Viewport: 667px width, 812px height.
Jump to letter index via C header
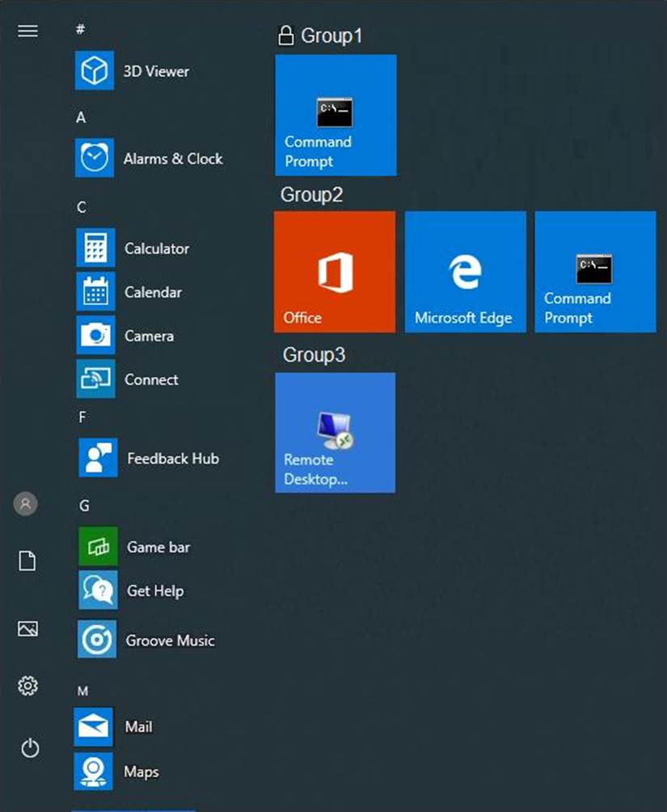pyautogui.click(x=81, y=208)
